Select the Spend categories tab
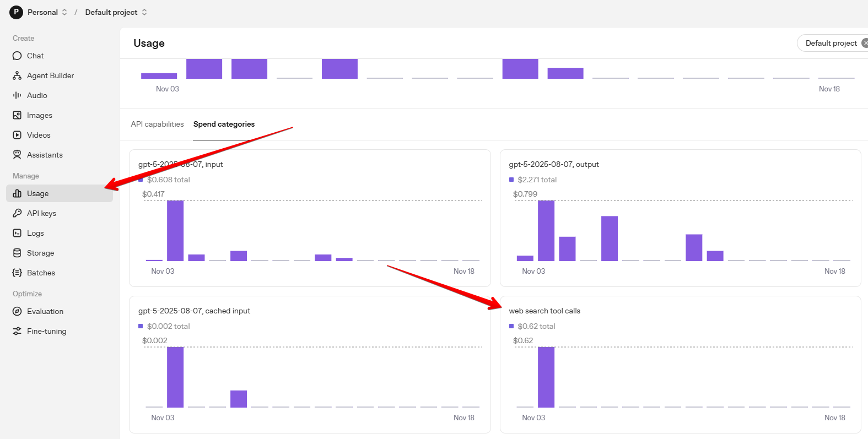This screenshot has height=439, width=868. [224, 124]
